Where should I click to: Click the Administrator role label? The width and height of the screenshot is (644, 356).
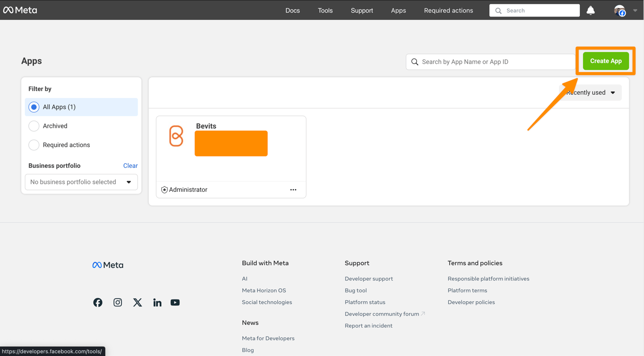[188, 190]
